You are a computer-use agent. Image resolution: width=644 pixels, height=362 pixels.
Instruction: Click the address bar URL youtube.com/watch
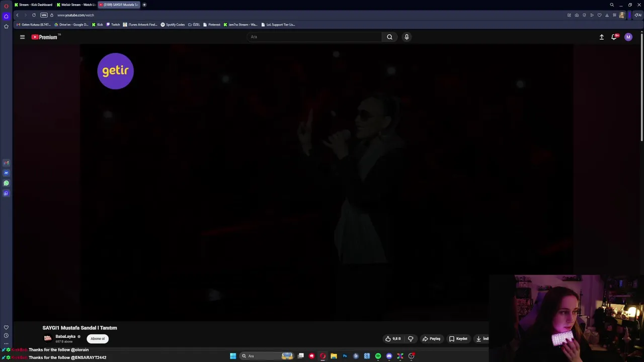click(75, 15)
